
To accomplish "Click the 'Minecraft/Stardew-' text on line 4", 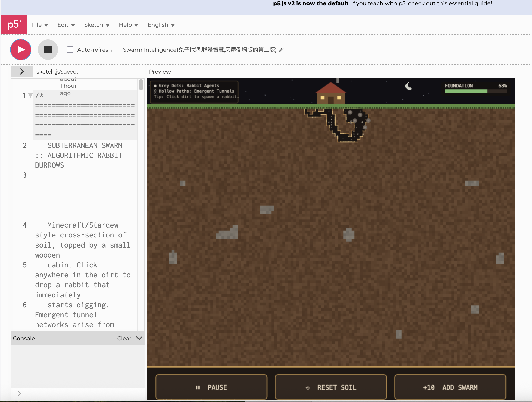I will click(x=85, y=225).
